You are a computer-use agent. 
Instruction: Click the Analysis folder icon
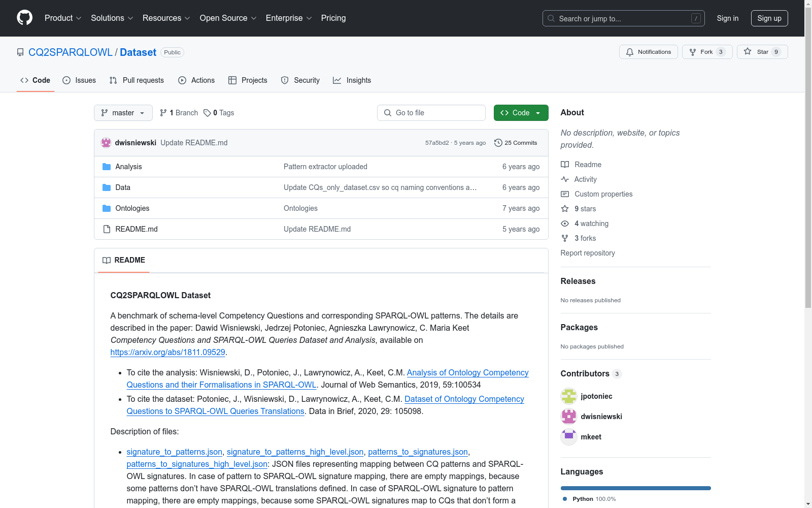107,167
